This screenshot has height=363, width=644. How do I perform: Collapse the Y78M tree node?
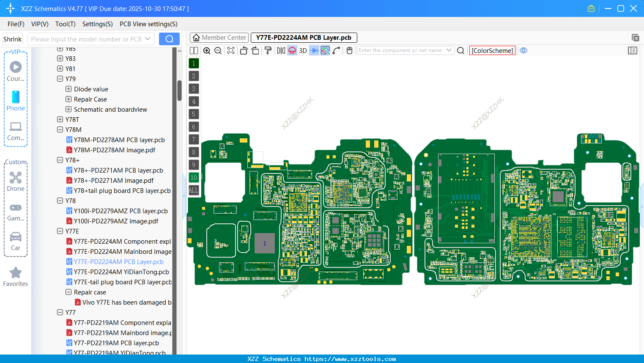(60, 129)
